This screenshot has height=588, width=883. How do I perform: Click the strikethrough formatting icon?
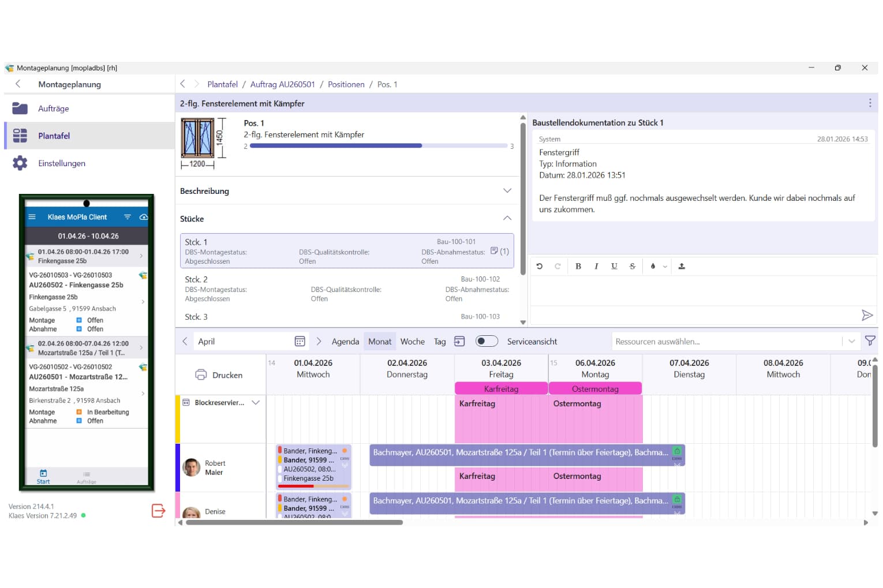(632, 267)
